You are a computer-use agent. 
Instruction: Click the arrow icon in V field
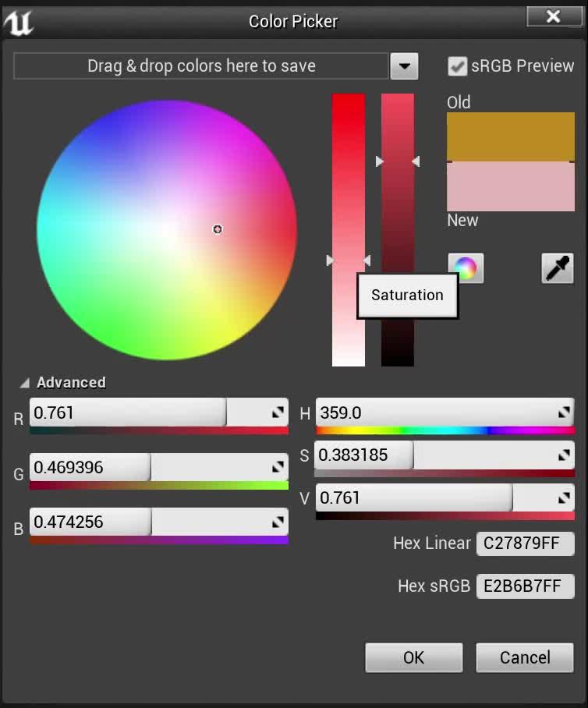[564, 497]
